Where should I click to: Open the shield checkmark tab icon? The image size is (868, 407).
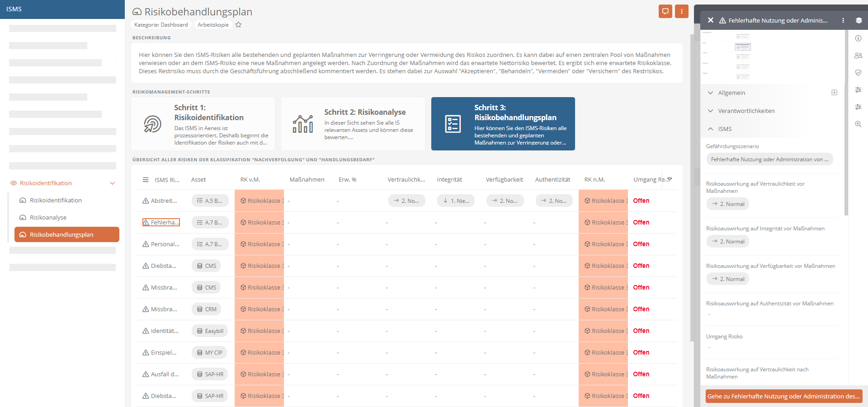[858, 73]
